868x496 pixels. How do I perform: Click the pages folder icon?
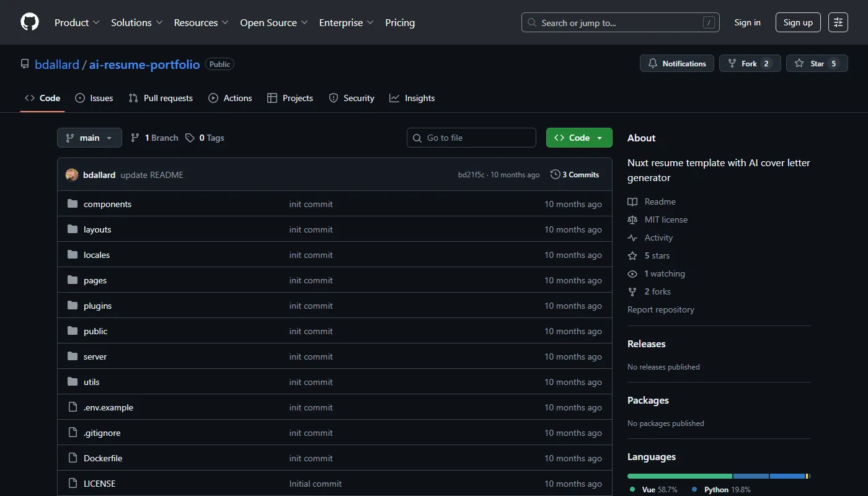[73, 280]
